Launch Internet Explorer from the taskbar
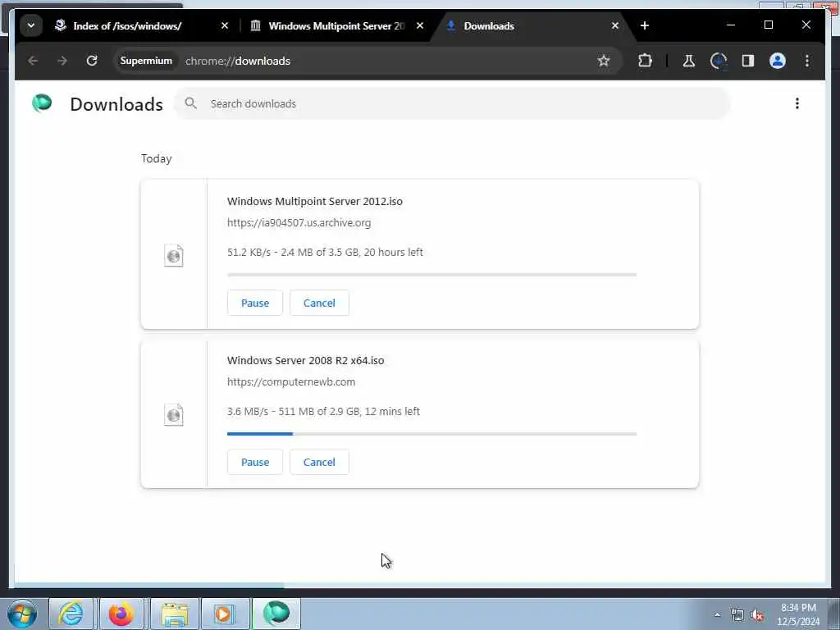Viewport: 840px width, 630px height. tap(71, 614)
